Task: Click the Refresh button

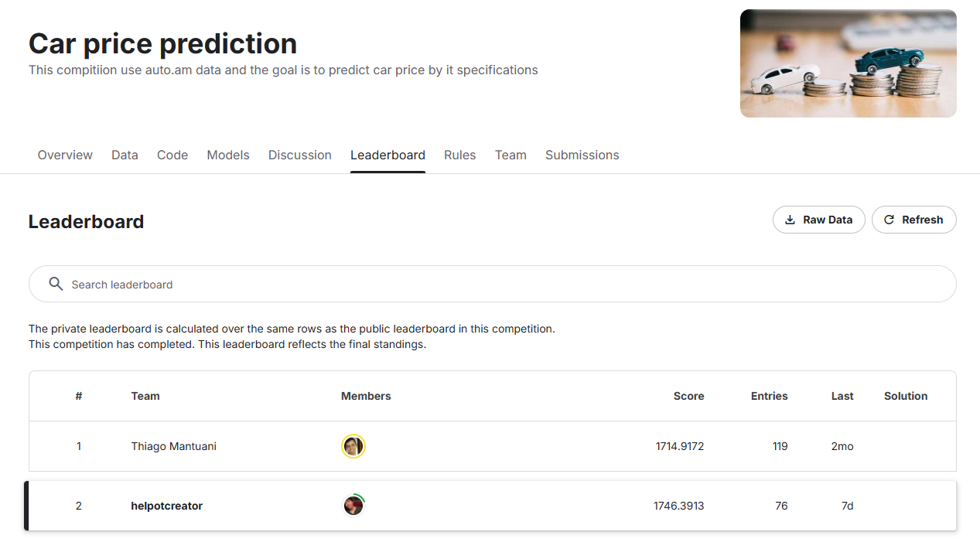Action: click(914, 220)
